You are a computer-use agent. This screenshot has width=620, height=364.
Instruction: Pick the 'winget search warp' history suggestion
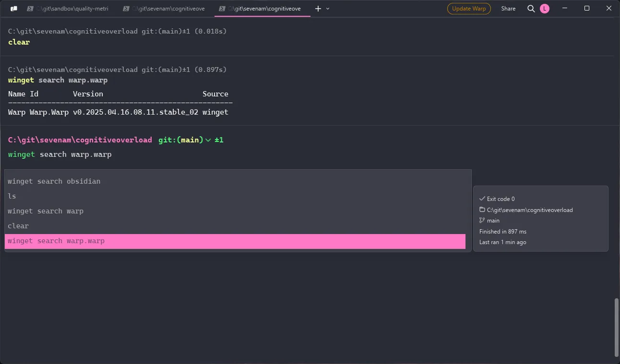46,211
